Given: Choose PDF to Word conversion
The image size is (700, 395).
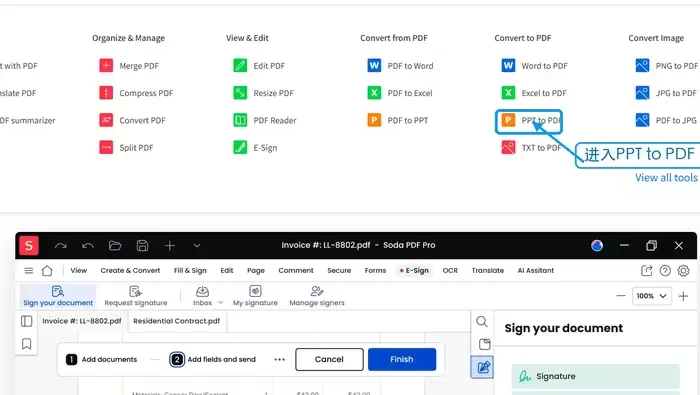Looking at the screenshot, I should pos(400,66).
